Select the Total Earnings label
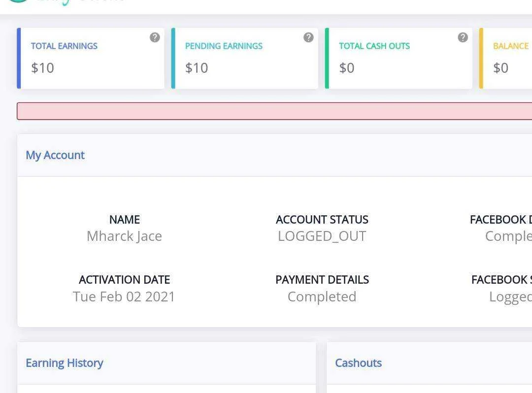The width and height of the screenshot is (532, 393). pyautogui.click(x=64, y=46)
